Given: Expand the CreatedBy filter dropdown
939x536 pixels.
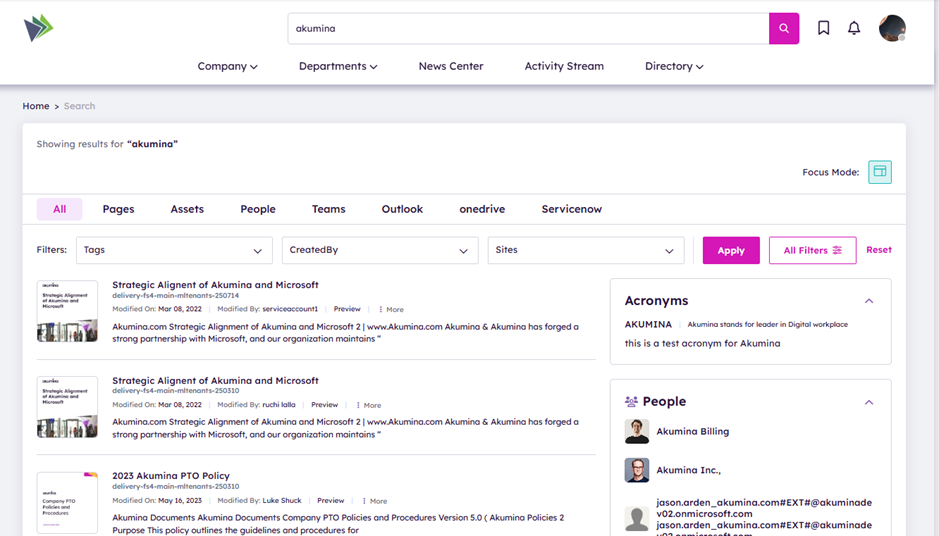Looking at the screenshot, I should pyautogui.click(x=379, y=250).
